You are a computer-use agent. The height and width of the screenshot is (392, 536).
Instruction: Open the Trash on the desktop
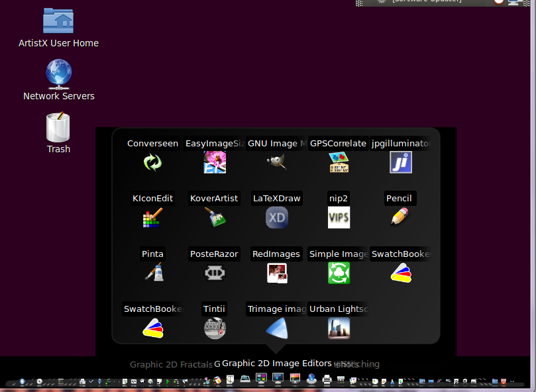tap(58, 128)
